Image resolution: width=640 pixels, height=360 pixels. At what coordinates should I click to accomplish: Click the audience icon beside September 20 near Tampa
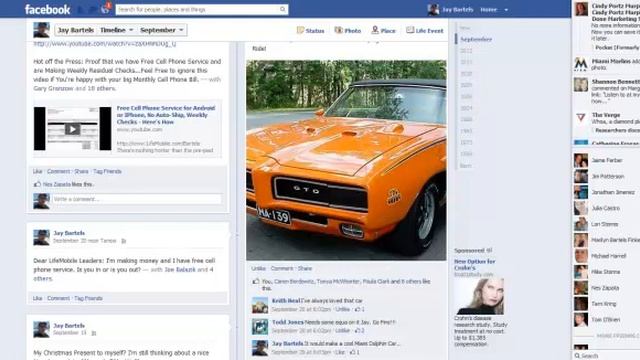124,241
